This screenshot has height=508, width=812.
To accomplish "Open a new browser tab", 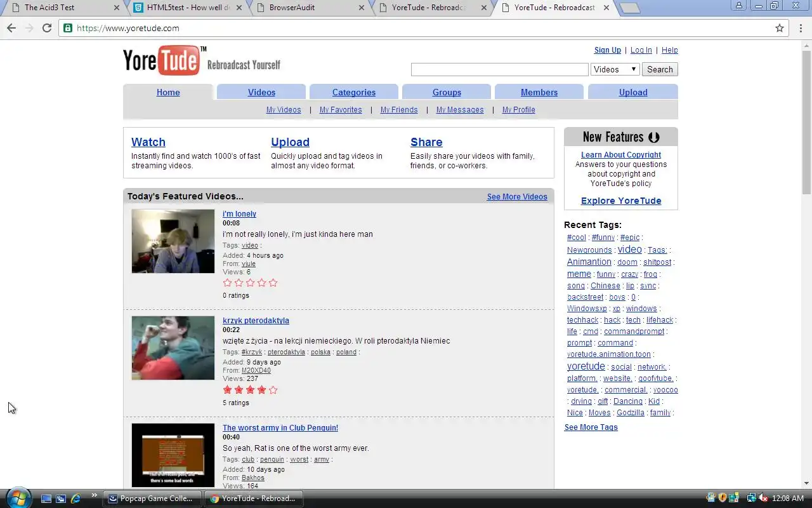I will [629, 8].
